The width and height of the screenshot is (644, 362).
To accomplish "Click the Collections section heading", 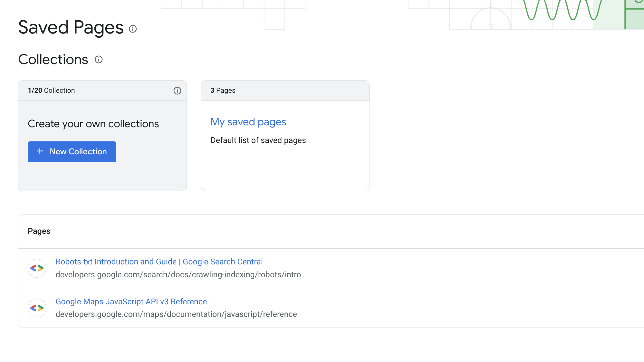I will point(53,60).
